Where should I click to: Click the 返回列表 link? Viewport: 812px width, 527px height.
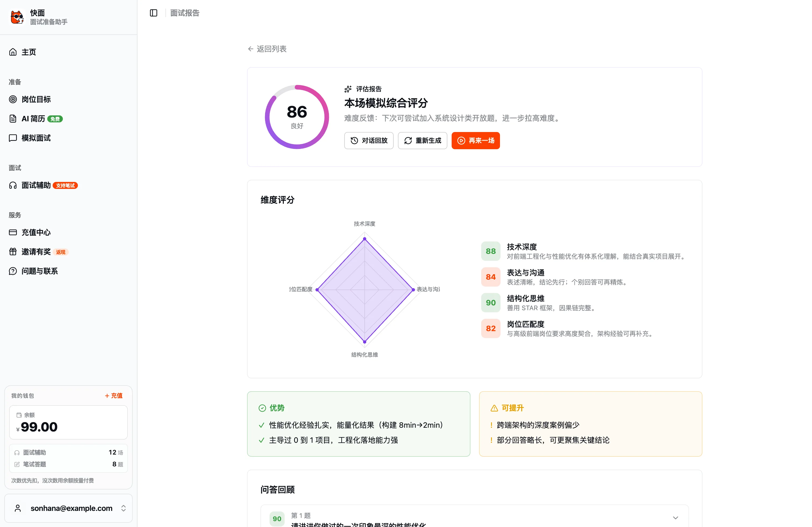point(267,49)
